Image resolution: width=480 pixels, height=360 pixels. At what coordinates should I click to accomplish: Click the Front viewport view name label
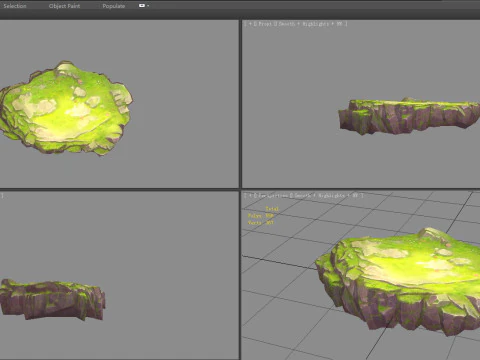265,24
